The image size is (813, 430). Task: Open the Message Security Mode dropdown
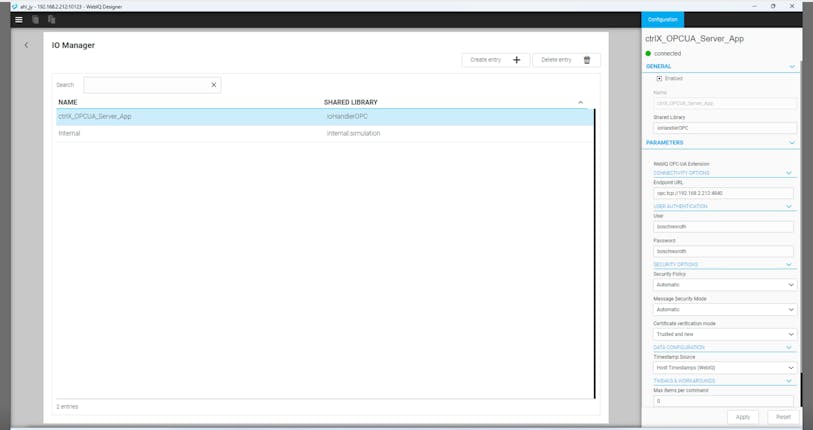click(x=724, y=309)
